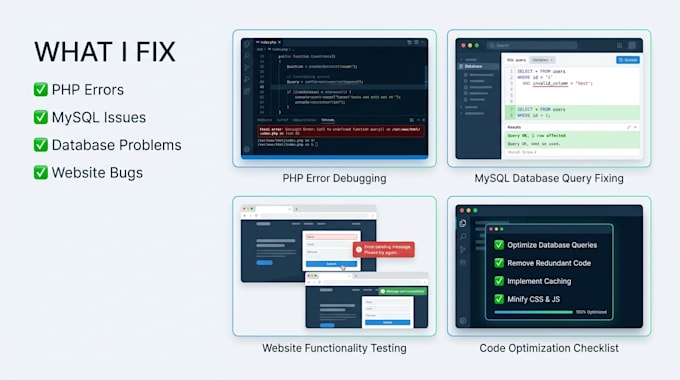This screenshot has width=680, height=380.
Task: Click Submit in the form with the error
Action: pos(331,264)
